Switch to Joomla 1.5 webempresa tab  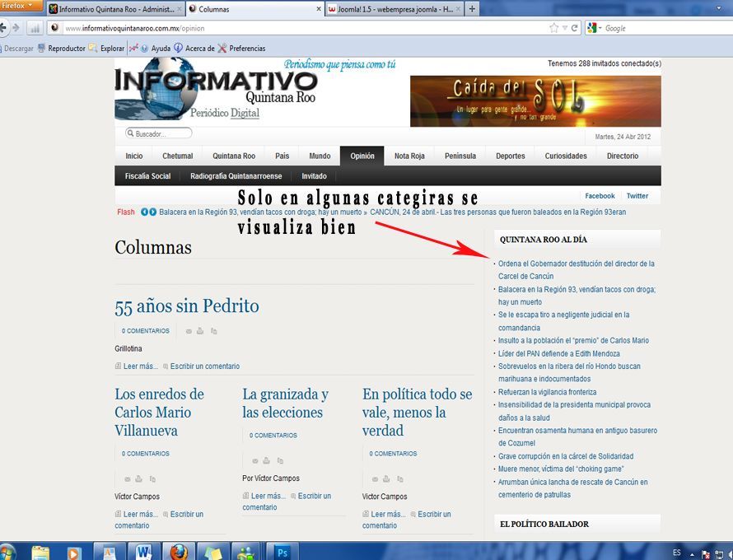click(x=394, y=9)
